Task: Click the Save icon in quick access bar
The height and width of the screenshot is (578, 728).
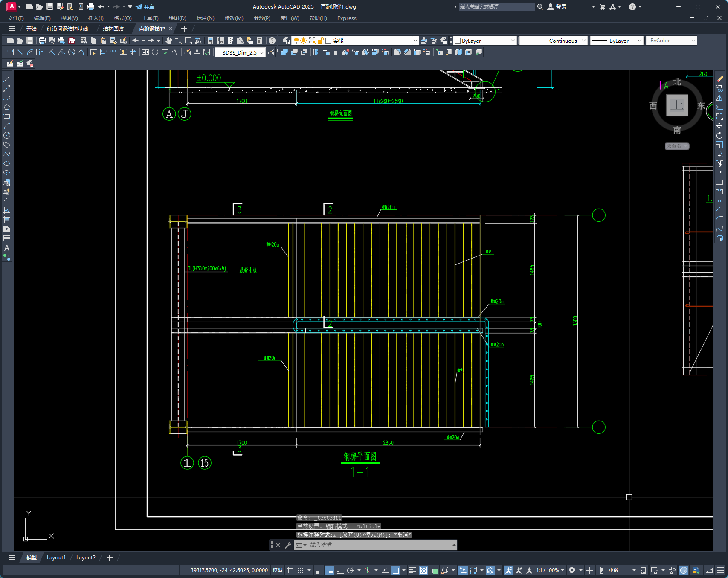Action: (x=50, y=7)
